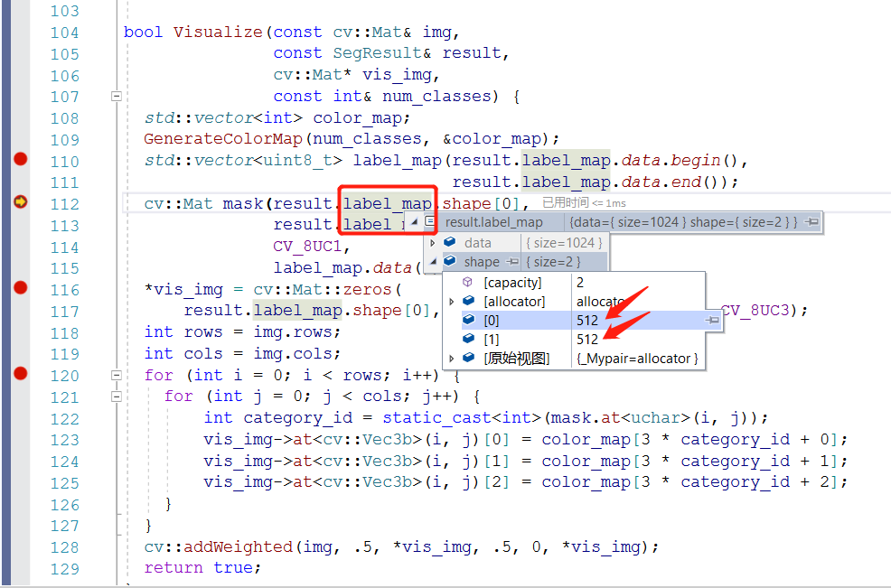The width and height of the screenshot is (891, 588).
Task: Click the { size=1024 } value of data
Action: [564, 243]
